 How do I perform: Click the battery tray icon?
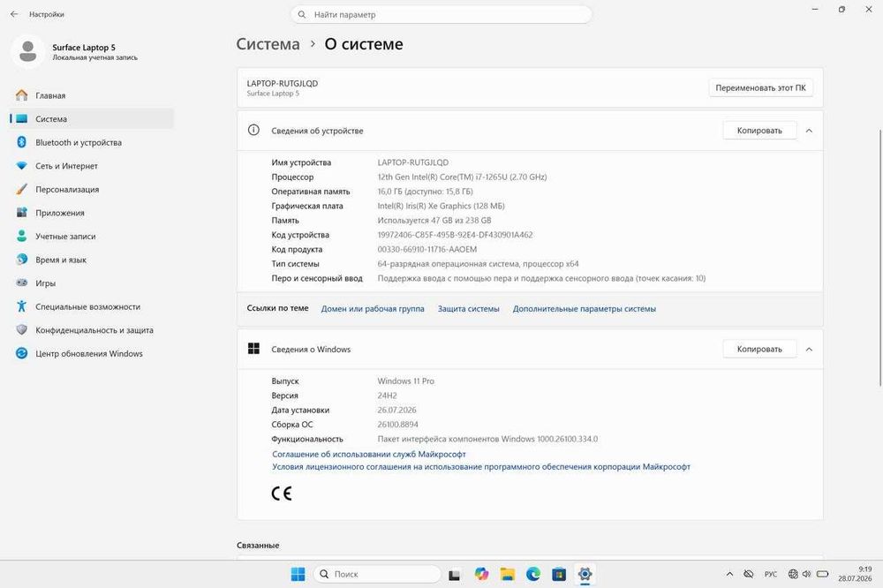pos(823,574)
